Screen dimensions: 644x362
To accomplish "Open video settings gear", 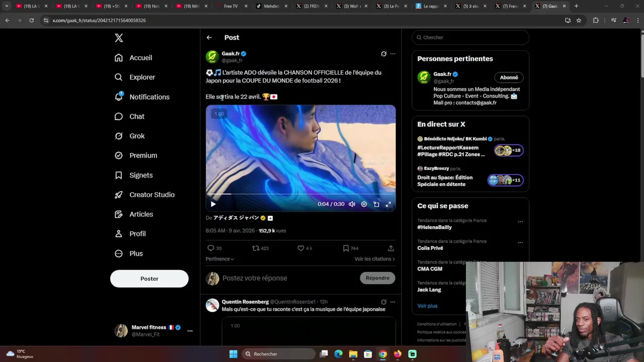I will (x=364, y=204).
